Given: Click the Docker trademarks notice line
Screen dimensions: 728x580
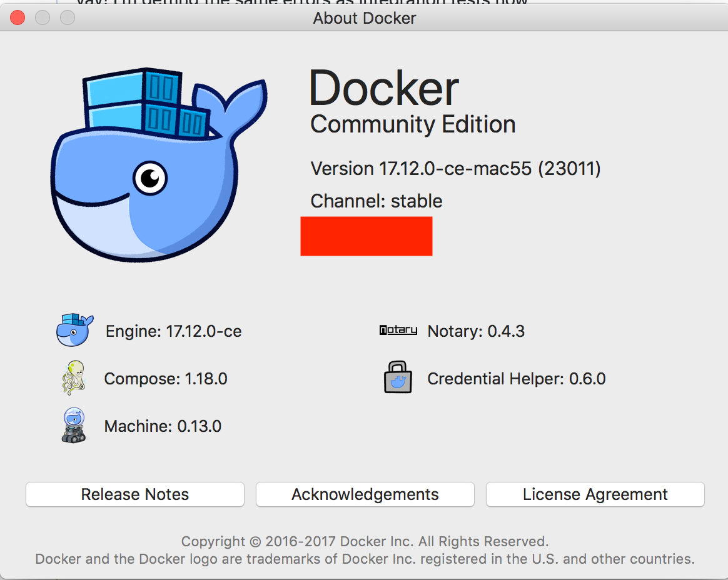Looking at the screenshot, I should pyautogui.click(x=365, y=559).
